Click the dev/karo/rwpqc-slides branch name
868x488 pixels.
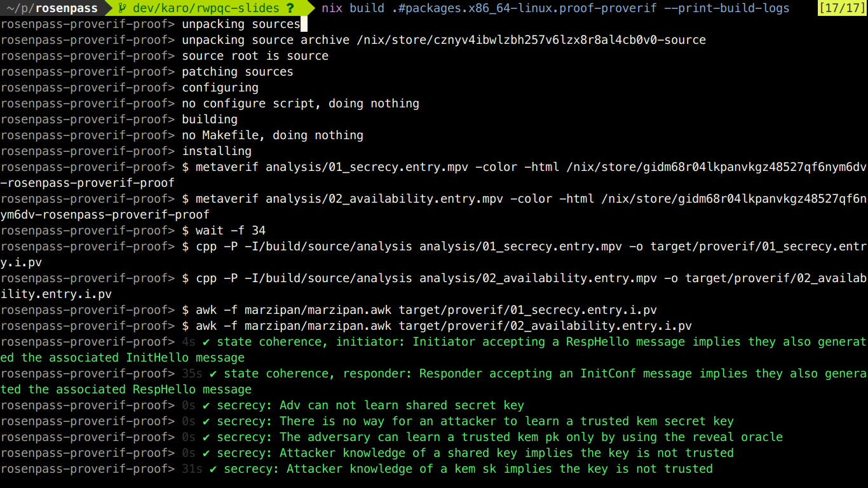[x=206, y=8]
